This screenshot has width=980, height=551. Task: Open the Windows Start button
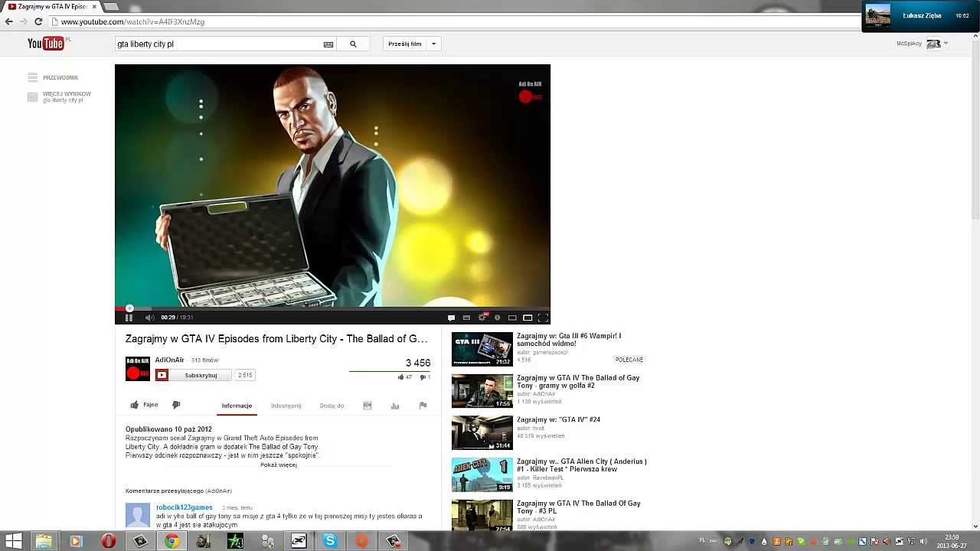(x=13, y=541)
